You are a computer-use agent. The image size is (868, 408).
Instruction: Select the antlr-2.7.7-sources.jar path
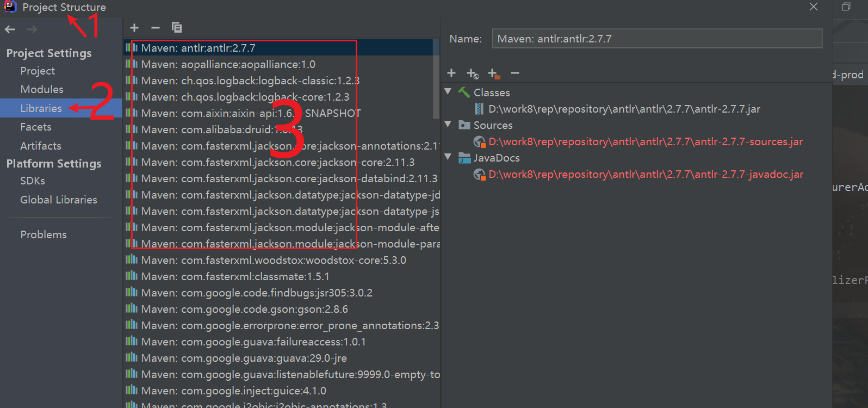[x=646, y=141]
